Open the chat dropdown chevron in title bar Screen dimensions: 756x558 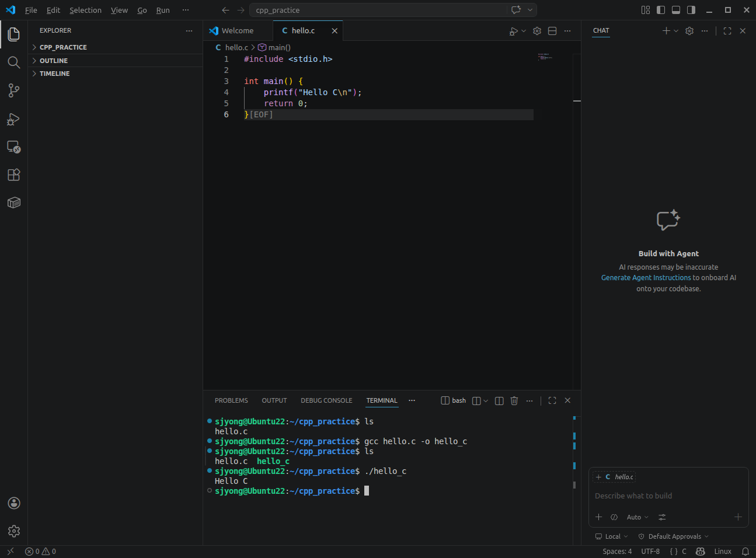[x=530, y=10]
